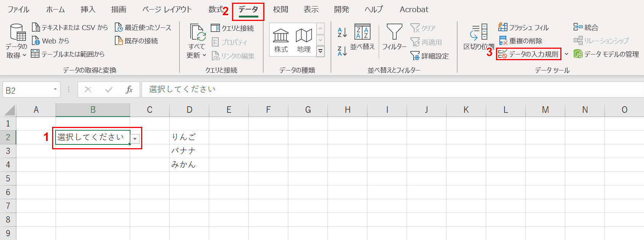This screenshot has height=240, width=644.
Task: Switch to the 描画 tab
Action: (x=119, y=10)
